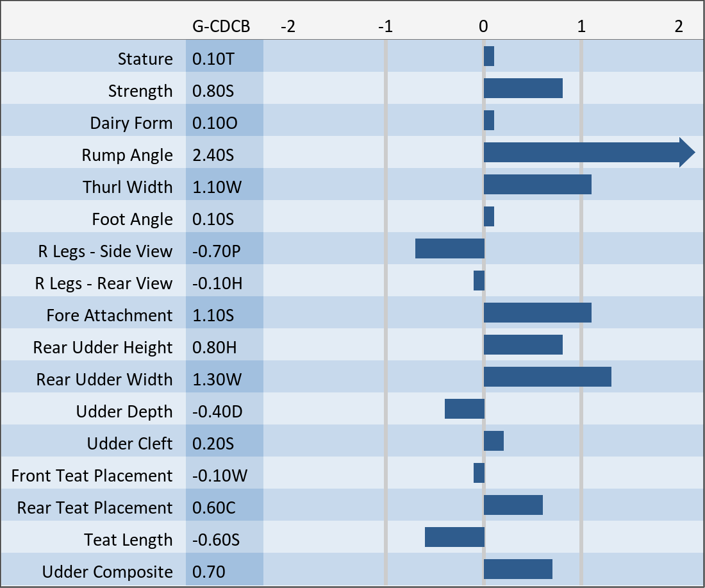Select the Stature trait label
The width and height of the screenshot is (705, 588).
pos(145,59)
